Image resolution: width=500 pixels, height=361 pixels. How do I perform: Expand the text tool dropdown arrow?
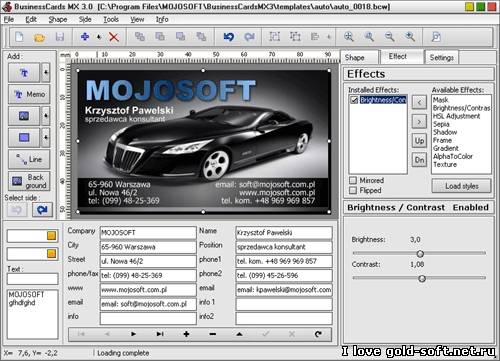click(46, 73)
